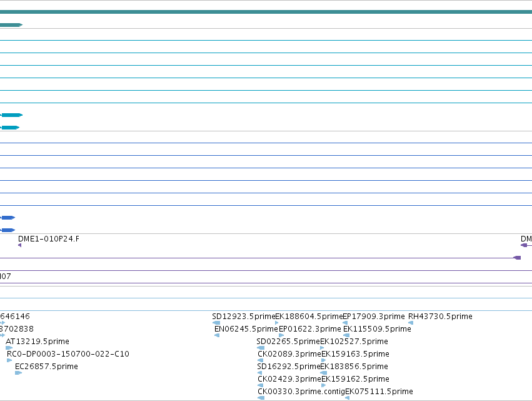Open the EN06245.5prime EST label
The height and width of the screenshot is (401, 532).
(x=246, y=329)
